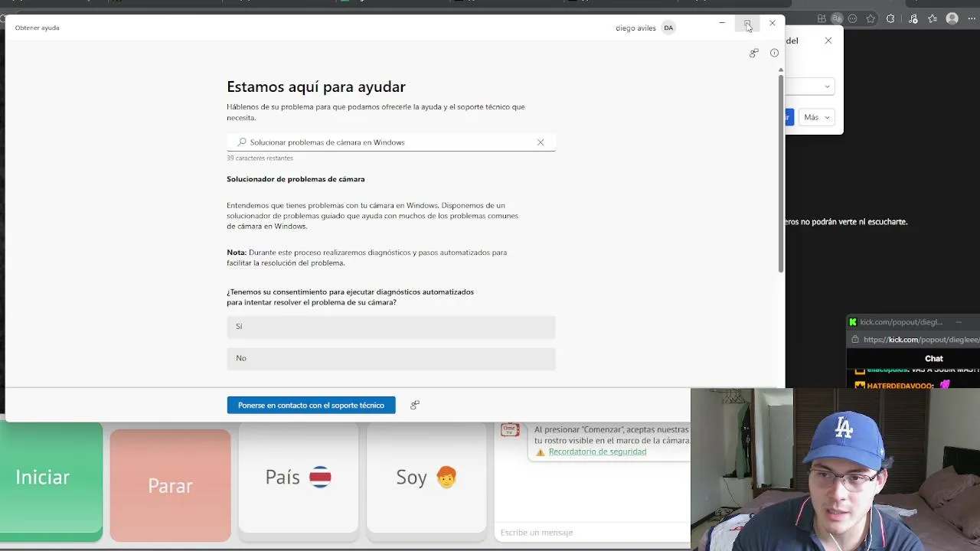This screenshot has height=551, width=980.
Task: Open the Soy gender selector
Action: (x=426, y=478)
